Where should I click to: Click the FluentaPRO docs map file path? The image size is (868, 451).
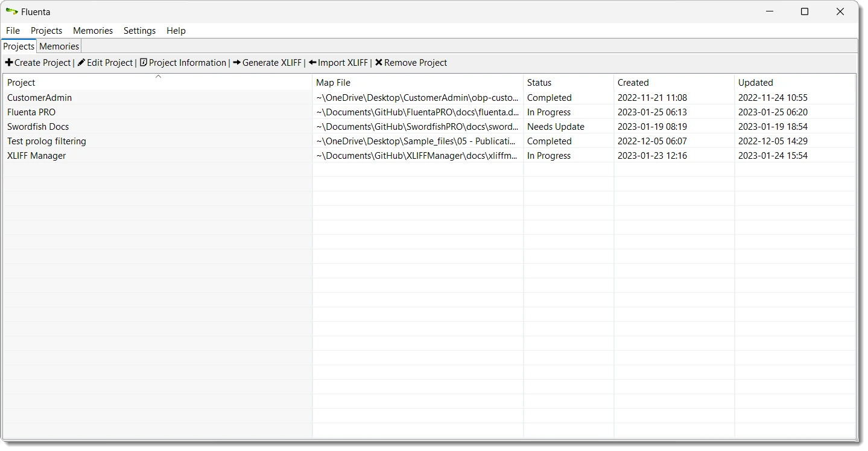tap(417, 112)
